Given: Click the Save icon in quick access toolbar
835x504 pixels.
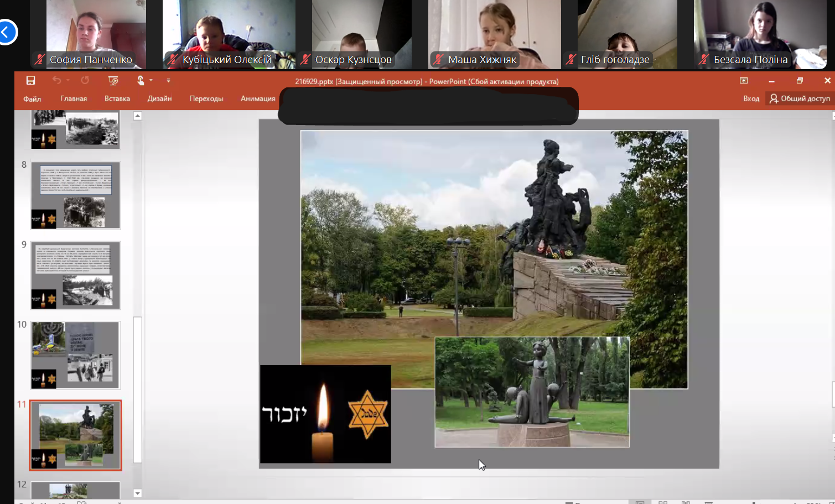Looking at the screenshot, I should [30, 81].
